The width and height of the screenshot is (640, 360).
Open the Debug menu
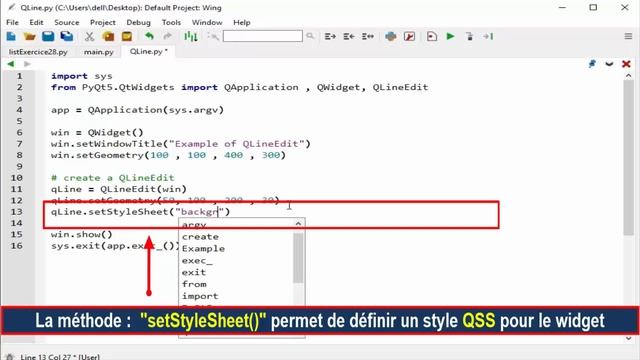click(x=138, y=22)
